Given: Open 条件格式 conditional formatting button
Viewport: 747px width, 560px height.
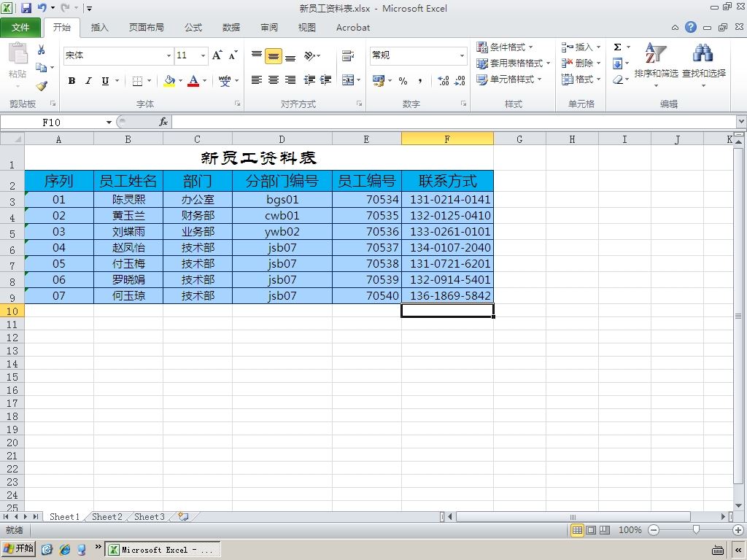Looking at the screenshot, I should (x=505, y=47).
